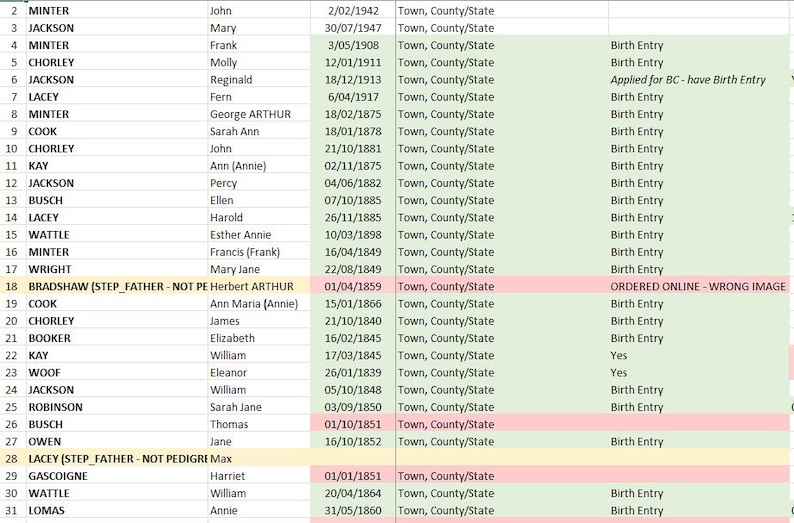Select date cell 16/04/1849
Image resolution: width=794 pixels, height=523 pixels.
(353, 252)
